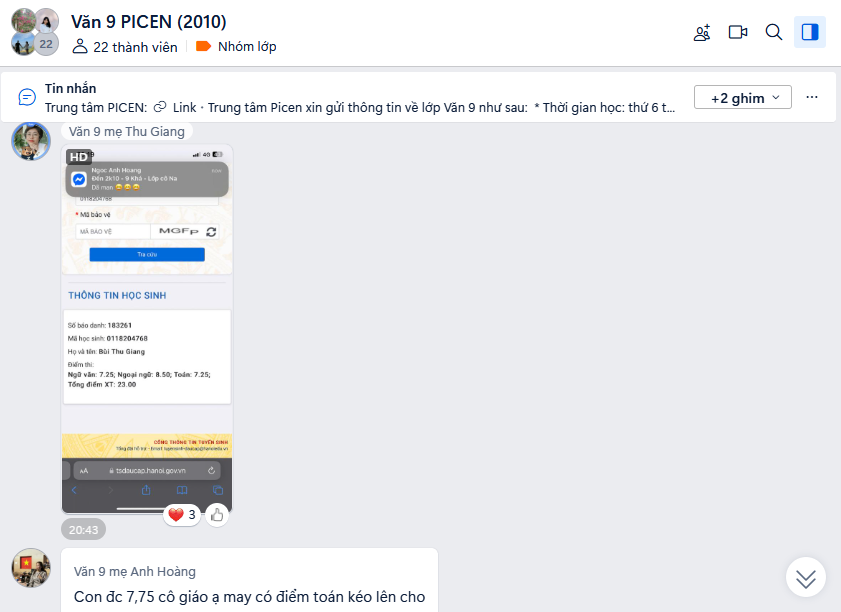Click the pinned Tin nhắn message icon
This screenshot has width=841, height=612.
(x=27, y=97)
